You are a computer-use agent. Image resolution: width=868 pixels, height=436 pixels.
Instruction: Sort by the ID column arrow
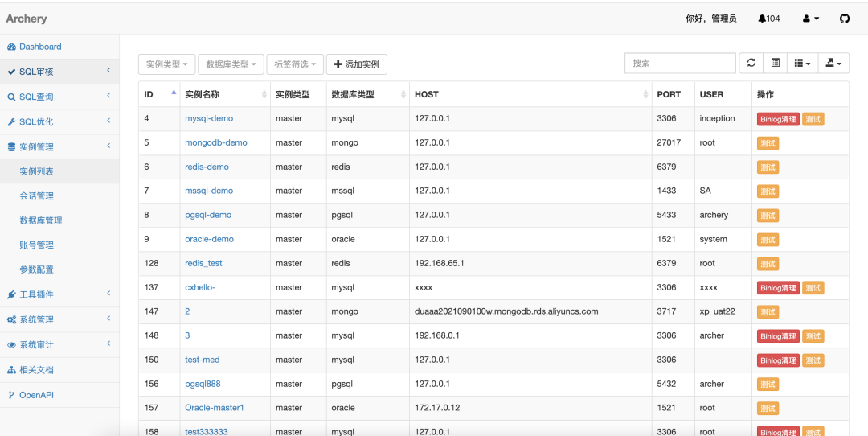tap(174, 93)
